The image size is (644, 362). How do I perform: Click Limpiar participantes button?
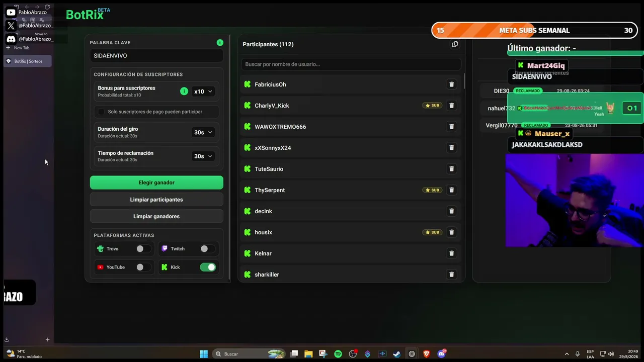click(156, 200)
